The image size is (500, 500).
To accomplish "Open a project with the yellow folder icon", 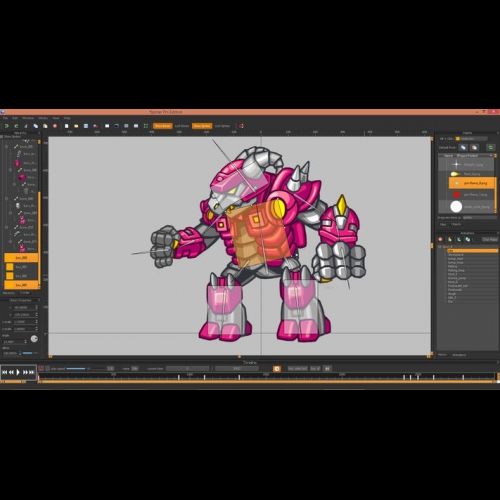I will point(76,126).
